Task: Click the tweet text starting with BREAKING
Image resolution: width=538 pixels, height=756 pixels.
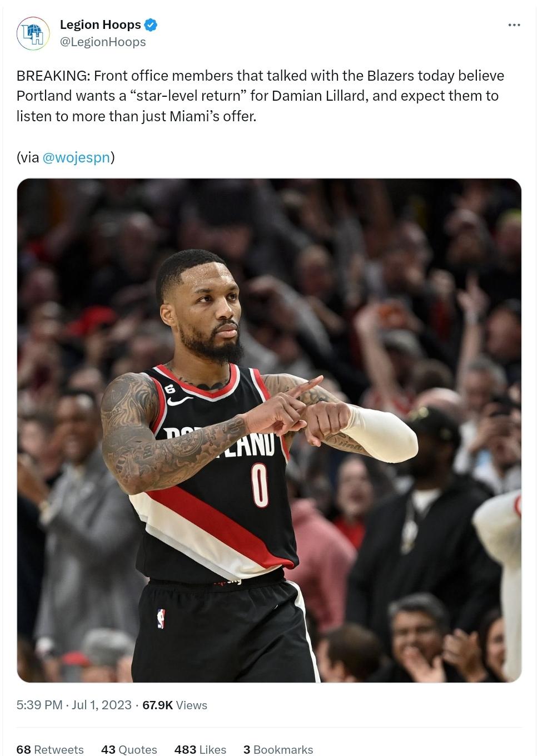Action: click(x=261, y=96)
